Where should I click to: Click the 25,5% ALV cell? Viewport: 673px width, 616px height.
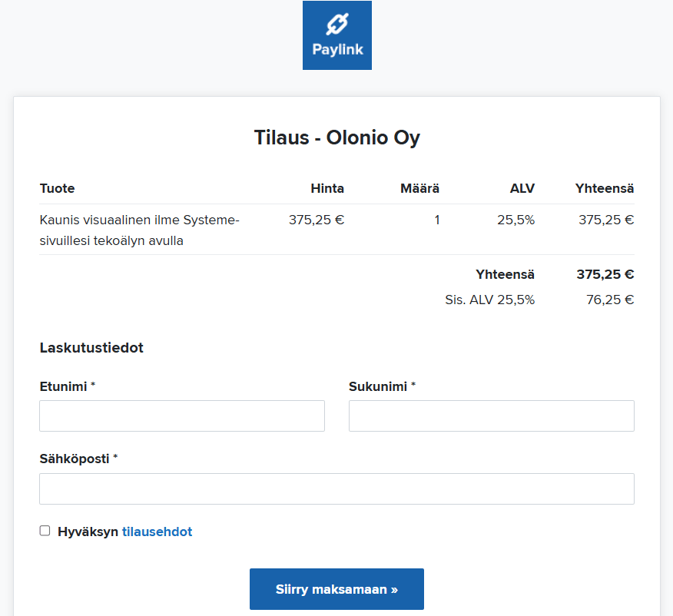pos(516,220)
